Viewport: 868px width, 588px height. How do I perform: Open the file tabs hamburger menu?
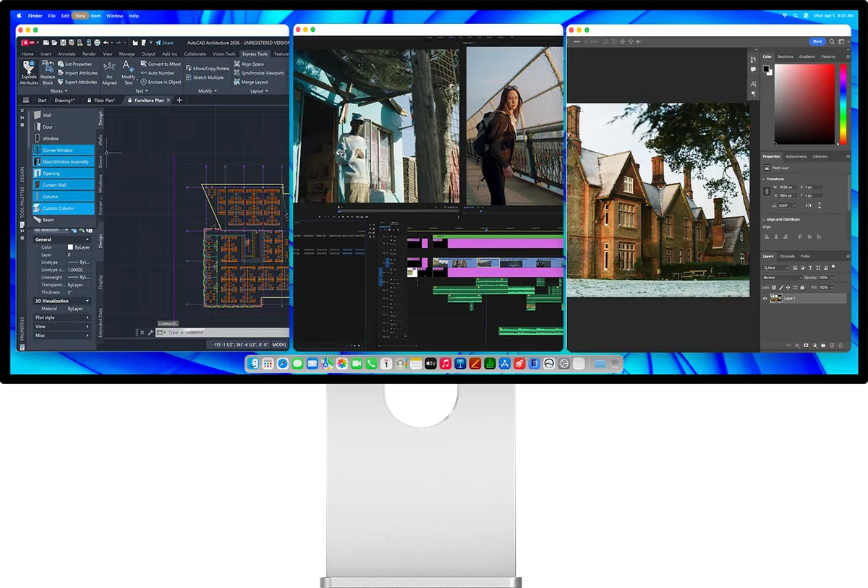point(26,101)
